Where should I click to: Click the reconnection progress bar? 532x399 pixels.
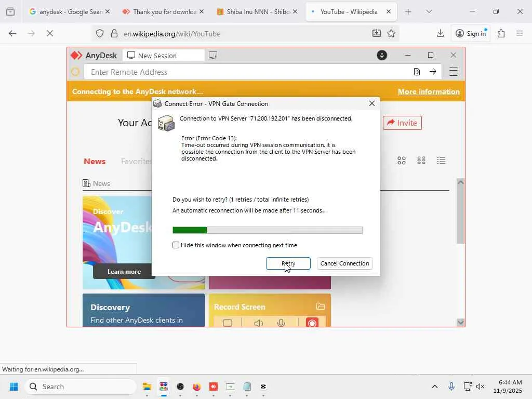tap(268, 230)
